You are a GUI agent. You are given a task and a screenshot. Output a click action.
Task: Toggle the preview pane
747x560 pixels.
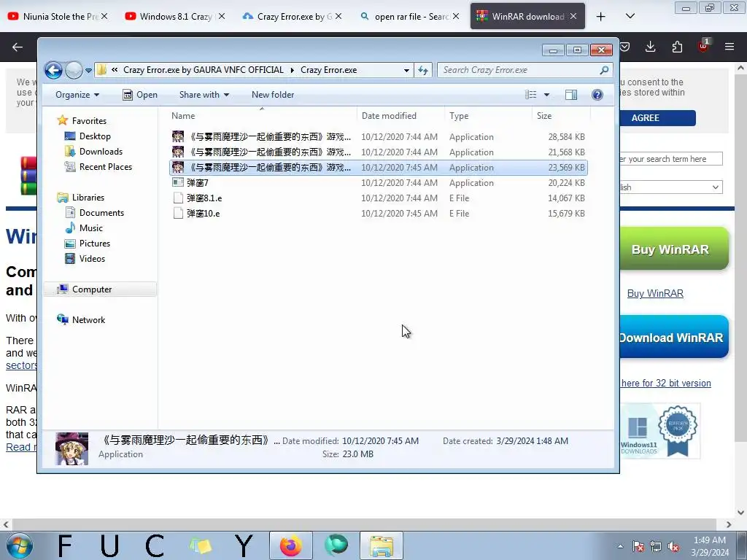tap(571, 95)
